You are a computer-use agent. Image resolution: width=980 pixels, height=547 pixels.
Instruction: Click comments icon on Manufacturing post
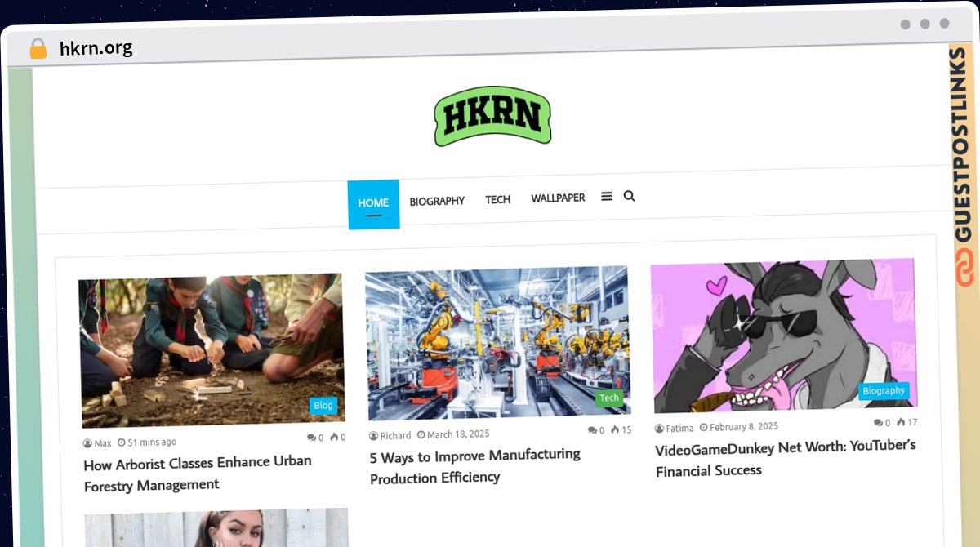(592, 430)
